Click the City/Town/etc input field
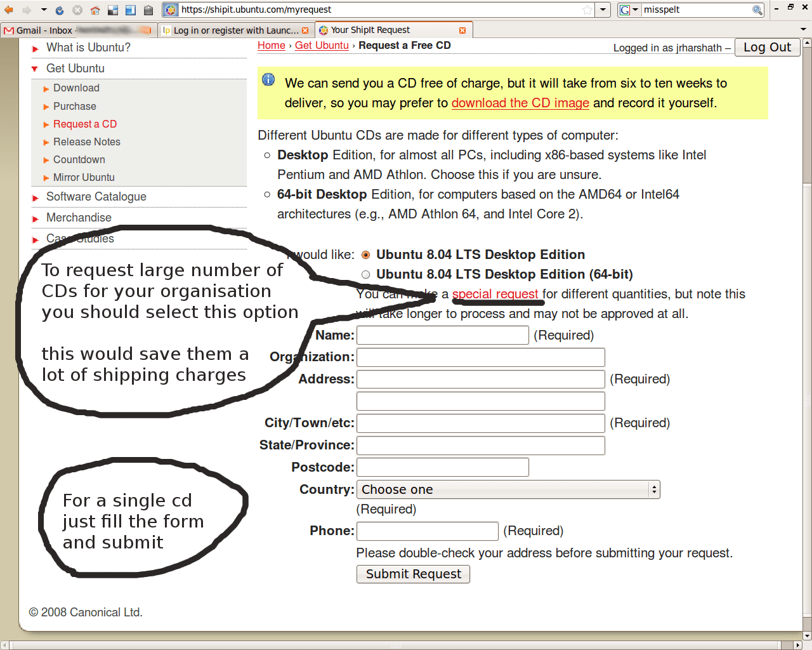The image size is (812, 650). [481, 423]
